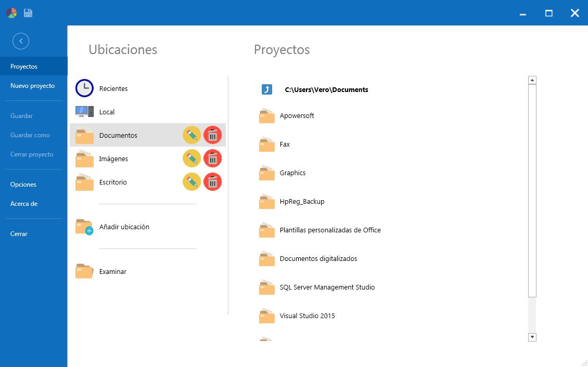This screenshot has width=588, height=367.
Task: Select Opciones in the sidebar
Action: pos(23,185)
